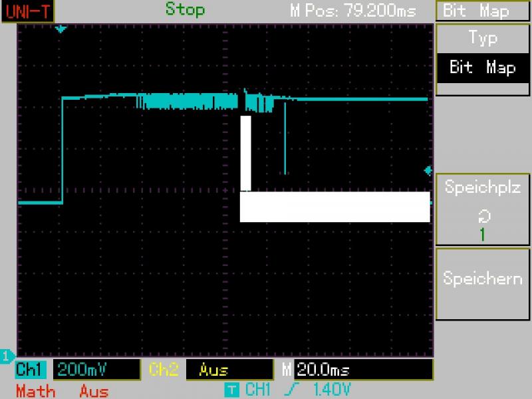Open the Typ Bit Map selection
Viewport: 532px width, 399px height.
482,55
